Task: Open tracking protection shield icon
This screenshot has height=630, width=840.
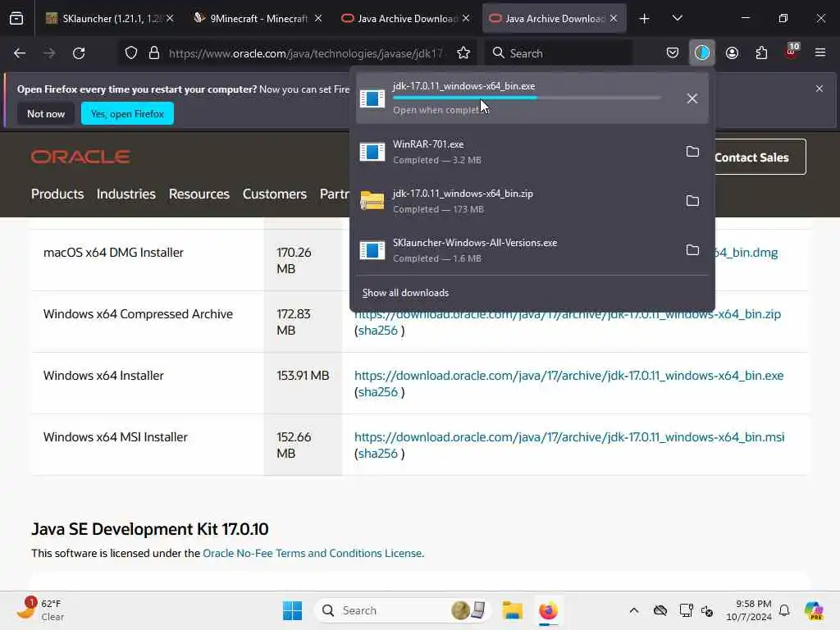Action: click(x=130, y=53)
